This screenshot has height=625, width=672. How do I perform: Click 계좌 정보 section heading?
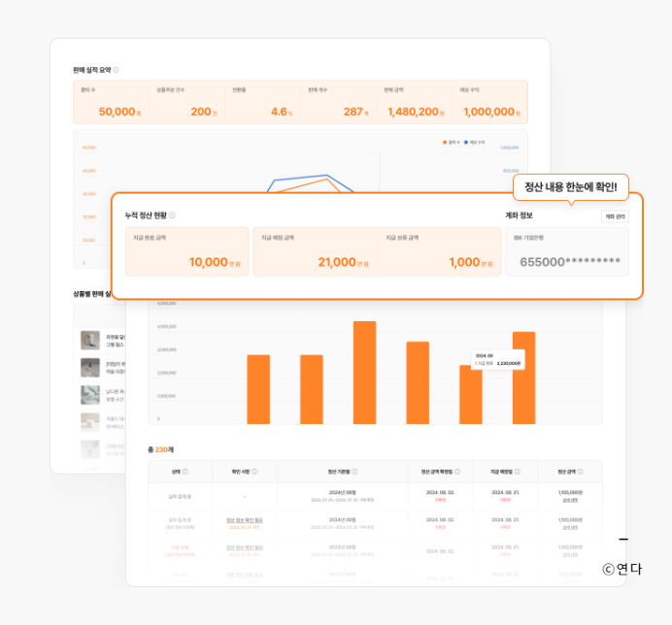519,215
